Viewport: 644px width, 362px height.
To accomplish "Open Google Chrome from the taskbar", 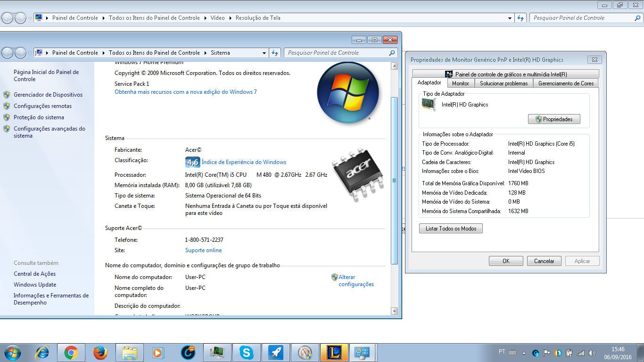I will (x=71, y=353).
